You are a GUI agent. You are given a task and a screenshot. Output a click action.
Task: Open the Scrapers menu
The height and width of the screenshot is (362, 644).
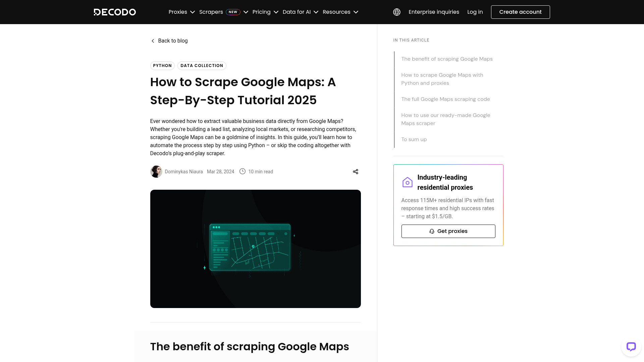pos(211,12)
